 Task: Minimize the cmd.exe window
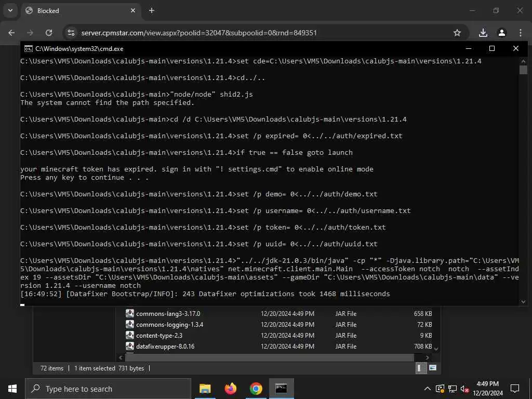(469, 48)
